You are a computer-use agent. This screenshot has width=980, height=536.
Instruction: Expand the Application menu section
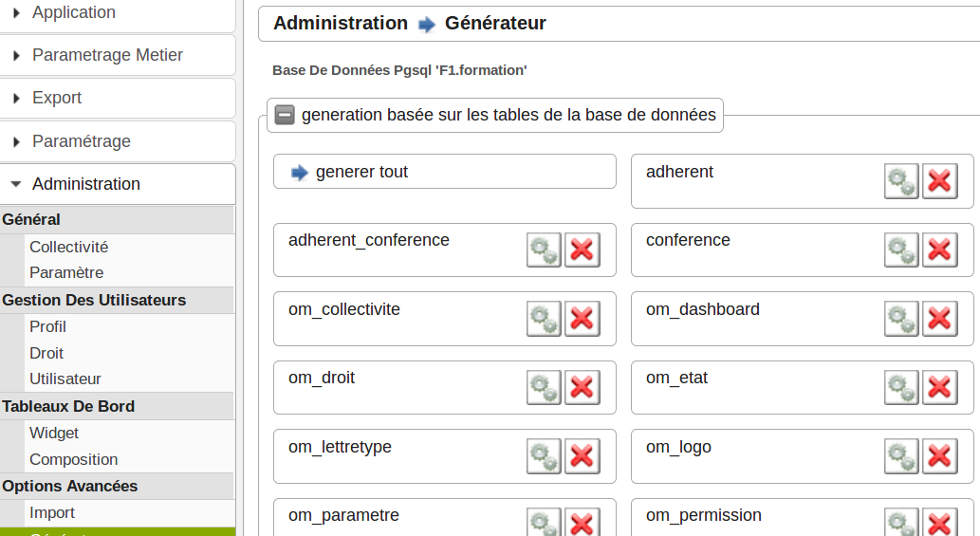(73, 12)
